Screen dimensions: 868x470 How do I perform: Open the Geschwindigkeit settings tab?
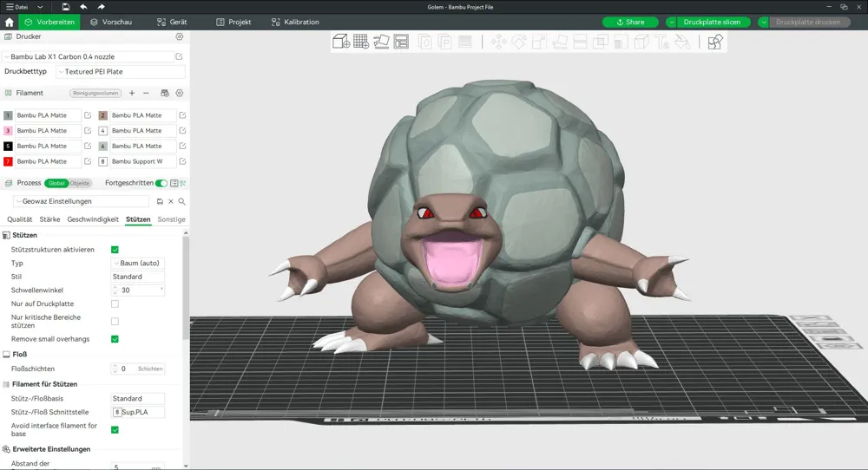93,219
